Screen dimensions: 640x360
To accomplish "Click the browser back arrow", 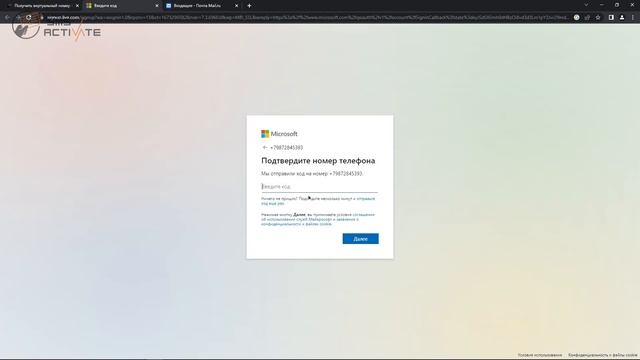I will pyautogui.click(x=7, y=18).
